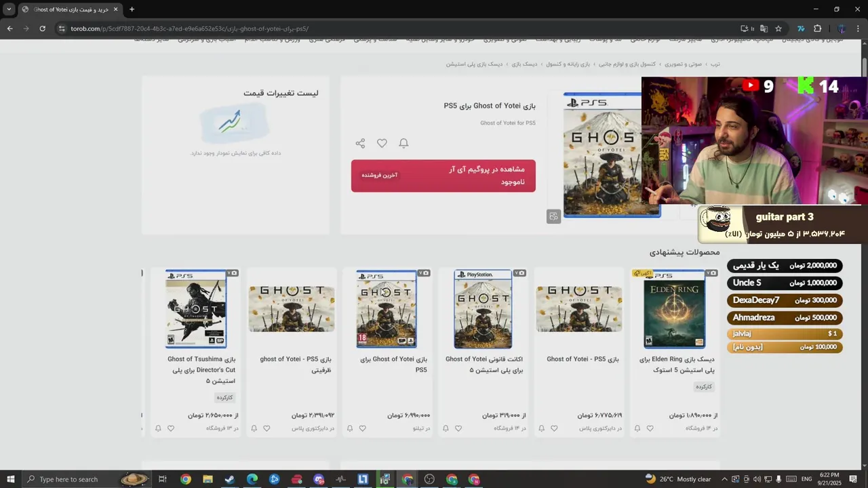This screenshot has width=868, height=488.
Task: Click the bell price alert icon on main product
Action: point(403,143)
